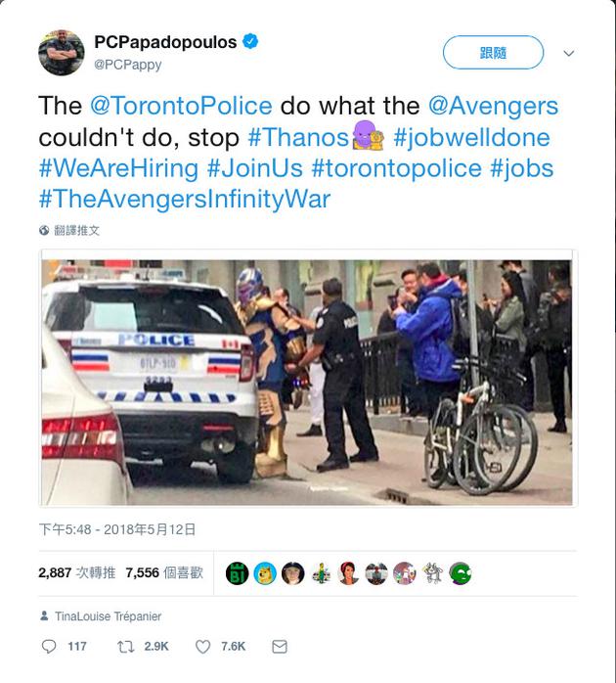
Task: Like the tweet with heart icon
Action: pos(203,647)
